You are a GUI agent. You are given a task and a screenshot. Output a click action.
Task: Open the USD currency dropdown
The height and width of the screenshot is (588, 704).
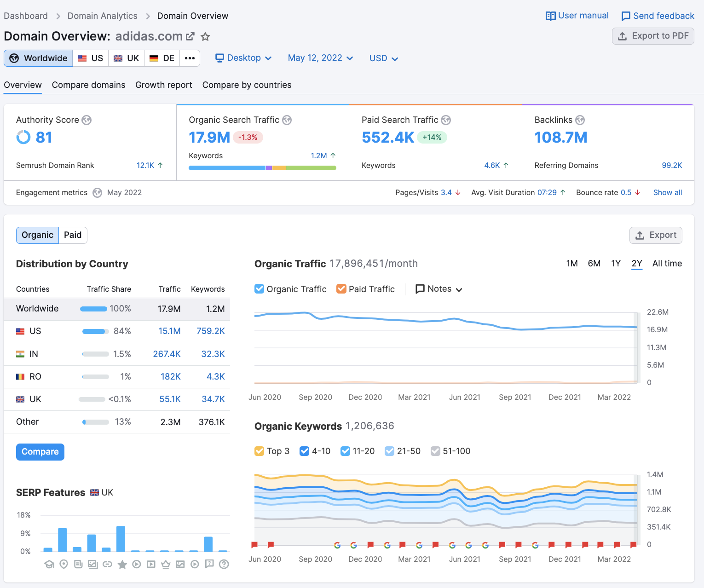point(383,58)
